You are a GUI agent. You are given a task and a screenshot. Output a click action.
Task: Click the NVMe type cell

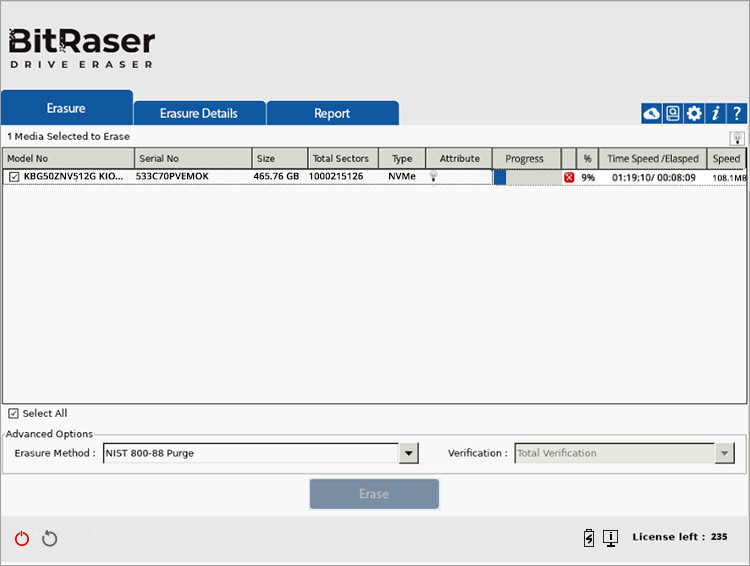[402, 176]
